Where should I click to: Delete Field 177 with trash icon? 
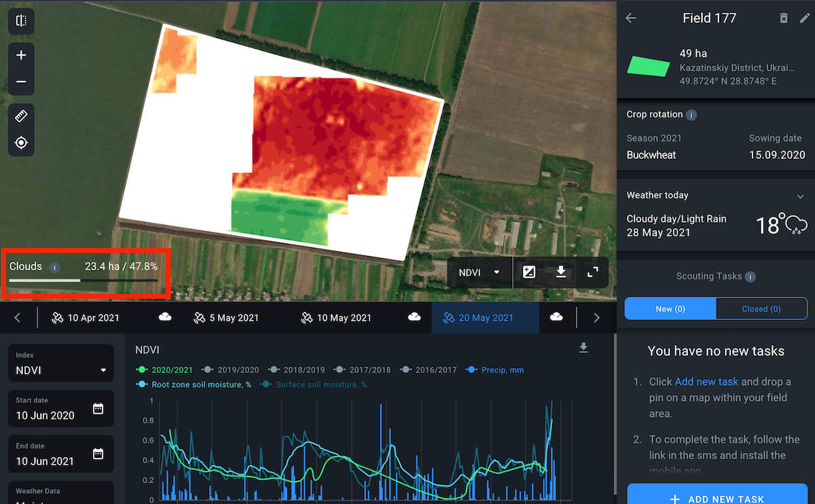(x=784, y=18)
